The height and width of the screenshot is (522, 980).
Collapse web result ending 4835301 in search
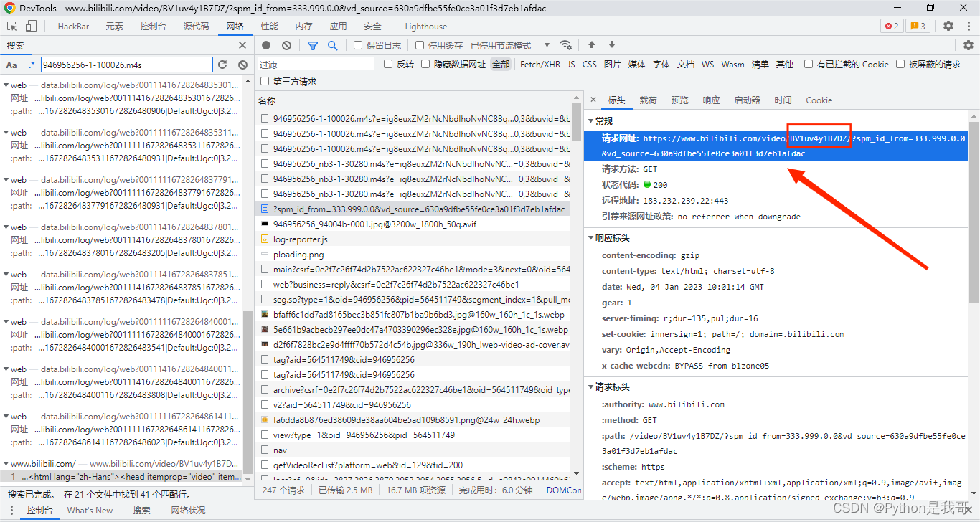click(x=6, y=85)
